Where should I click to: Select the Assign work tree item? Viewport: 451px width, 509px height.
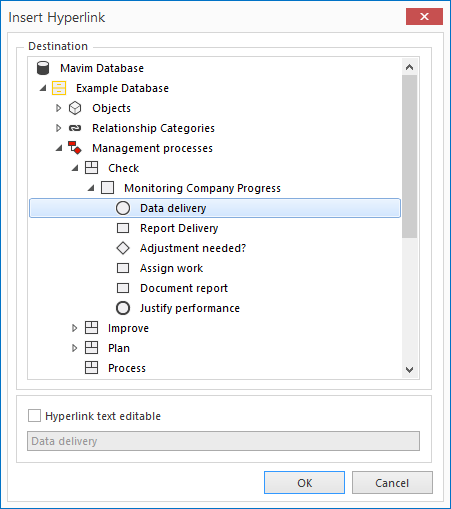coord(171,268)
